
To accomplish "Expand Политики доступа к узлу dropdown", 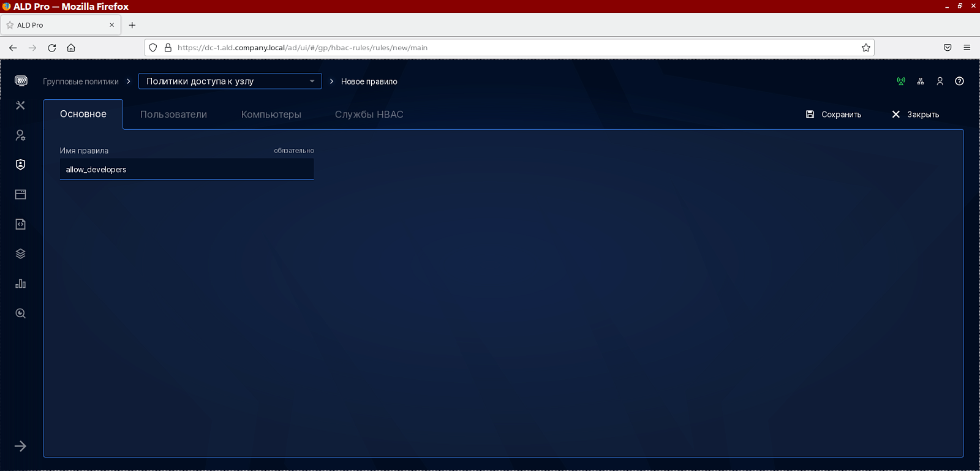I will point(230,81).
